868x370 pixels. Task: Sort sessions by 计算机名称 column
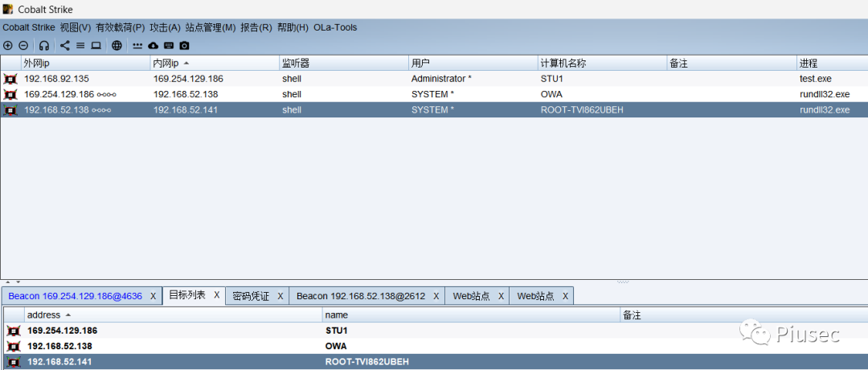(603, 64)
